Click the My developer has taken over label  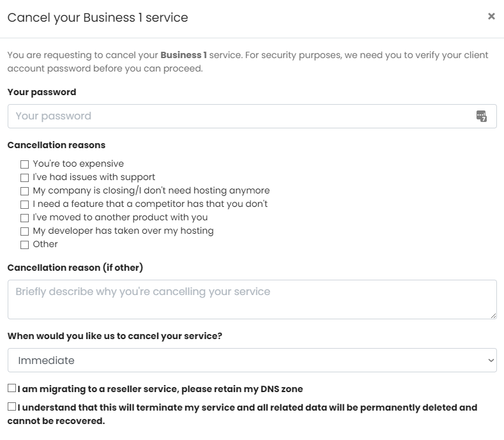point(123,231)
